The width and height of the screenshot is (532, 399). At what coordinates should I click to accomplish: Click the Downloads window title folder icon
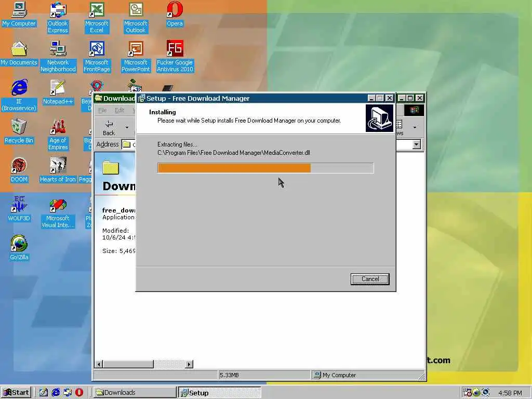pyautogui.click(x=99, y=98)
